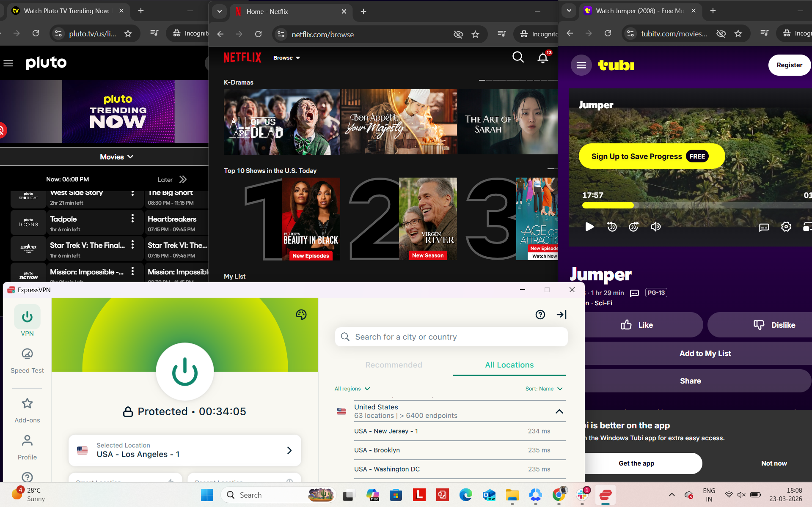Dismiss with Not now on Tubi
812x507 pixels.
(774, 463)
